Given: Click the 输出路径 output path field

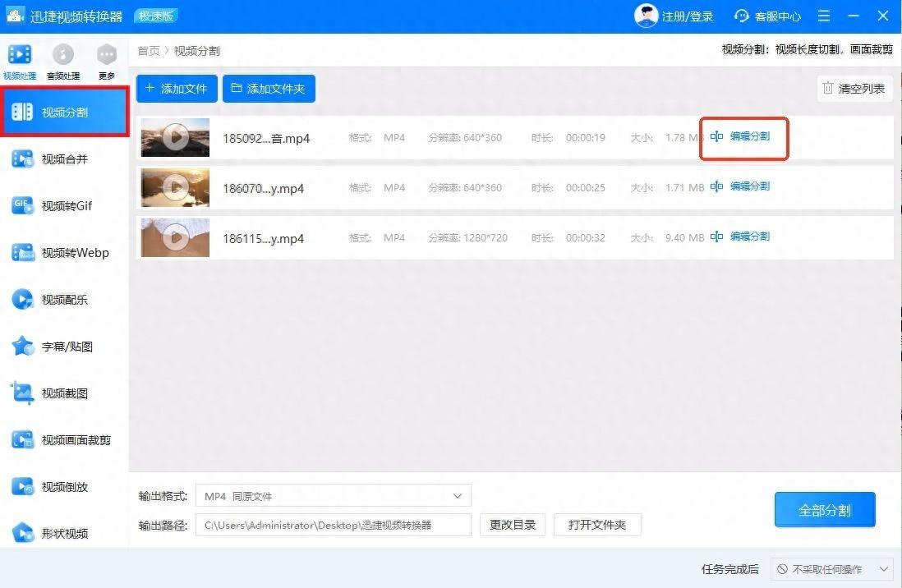Looking at the screenshot, I should (333, 525).
